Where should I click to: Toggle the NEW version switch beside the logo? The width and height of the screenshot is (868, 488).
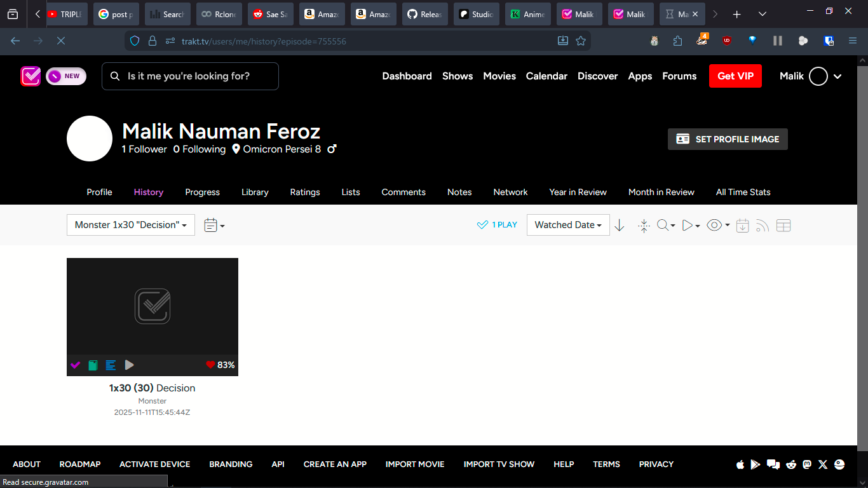[65, 76]
